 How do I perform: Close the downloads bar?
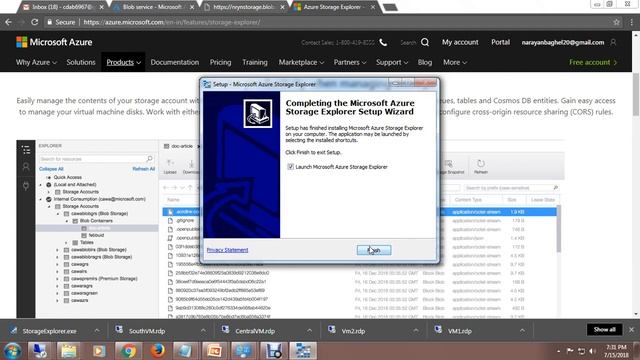[631, 329]
